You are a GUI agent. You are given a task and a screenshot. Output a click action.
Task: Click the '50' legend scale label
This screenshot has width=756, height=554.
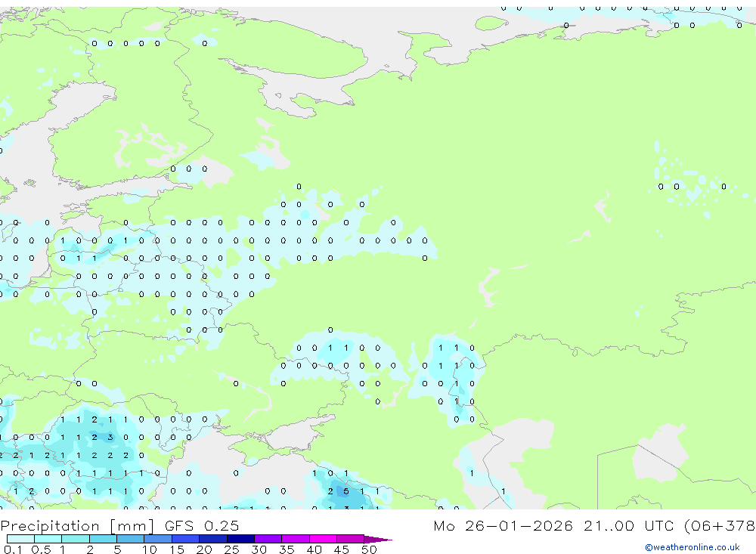369,549
